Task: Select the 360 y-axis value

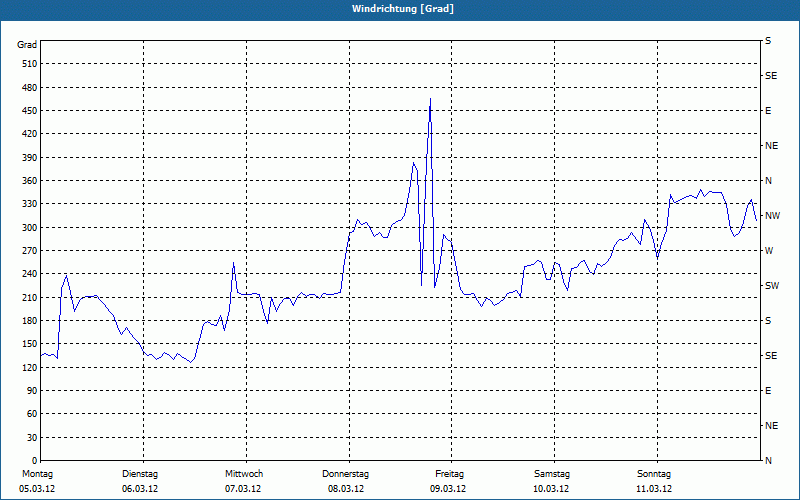Action: pos(30,181)
